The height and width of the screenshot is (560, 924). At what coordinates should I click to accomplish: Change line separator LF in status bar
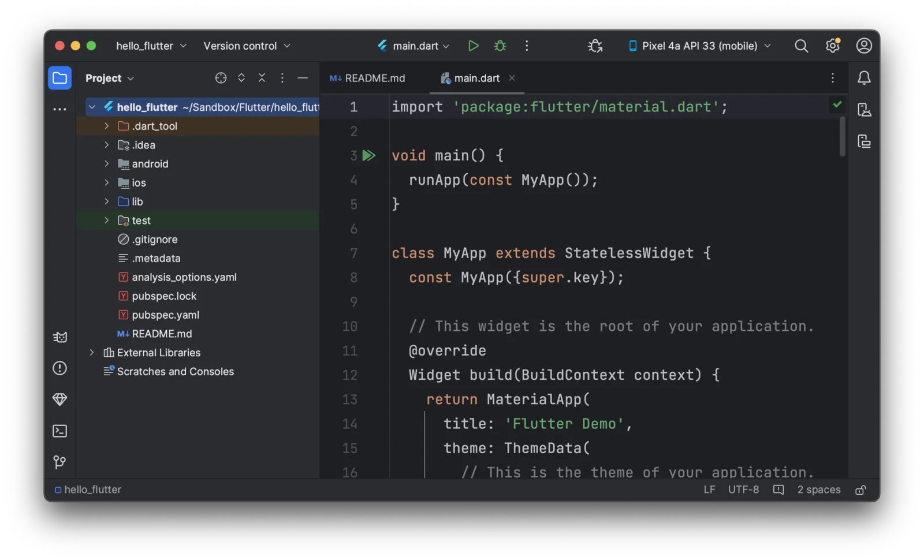pos(710,490)
